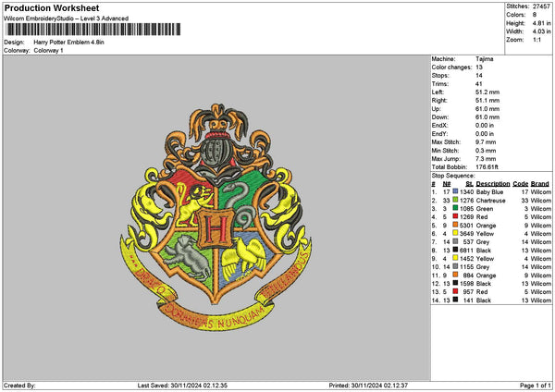Screen dimensions: 555x392
Task: Click the Down value 61.0 mm
Action: coord(487,117)
